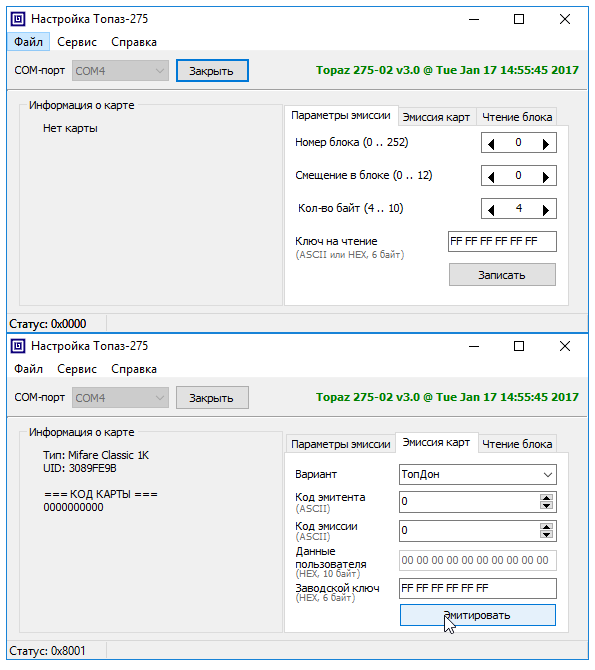Click the highlighted Закрыть button in top window

[x=212, y=71]
